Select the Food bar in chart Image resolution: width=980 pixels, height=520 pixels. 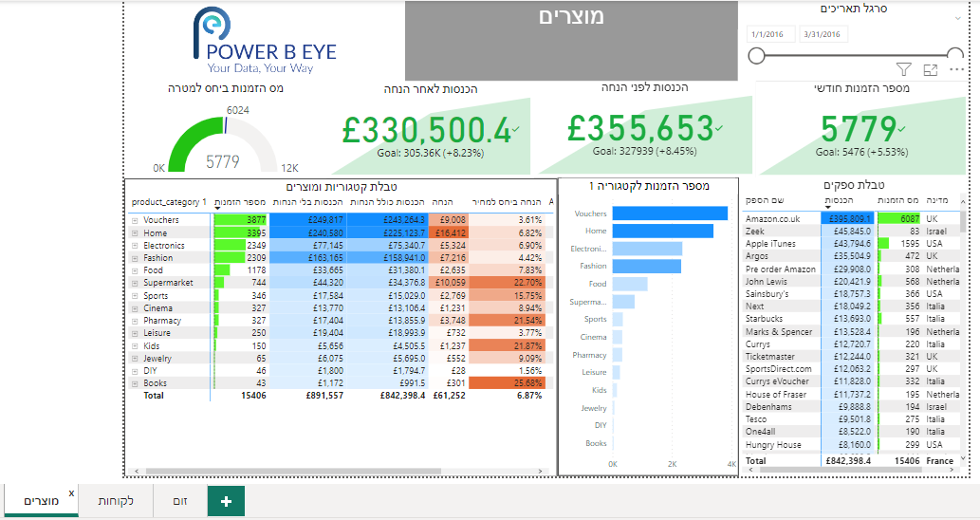pyautogui.click(x=630, y=284)
